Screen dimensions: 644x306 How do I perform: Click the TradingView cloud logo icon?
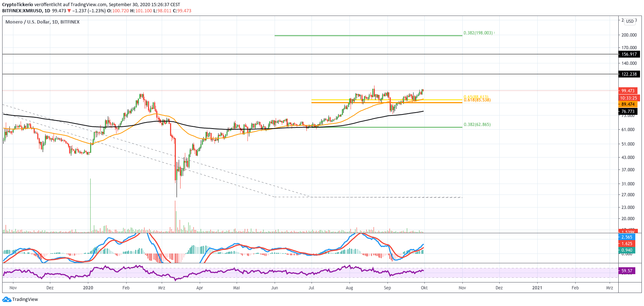(7, 299)
